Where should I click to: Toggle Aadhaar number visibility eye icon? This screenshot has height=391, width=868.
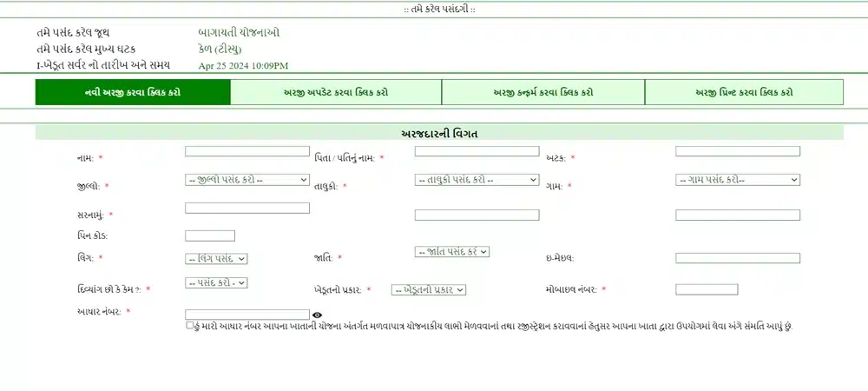coord(318,315)
